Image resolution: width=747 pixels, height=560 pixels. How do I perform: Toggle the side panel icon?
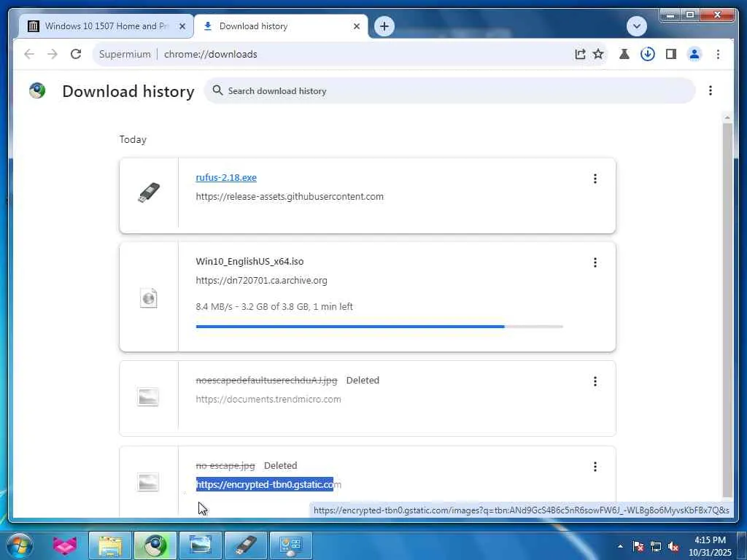(671, 54)
